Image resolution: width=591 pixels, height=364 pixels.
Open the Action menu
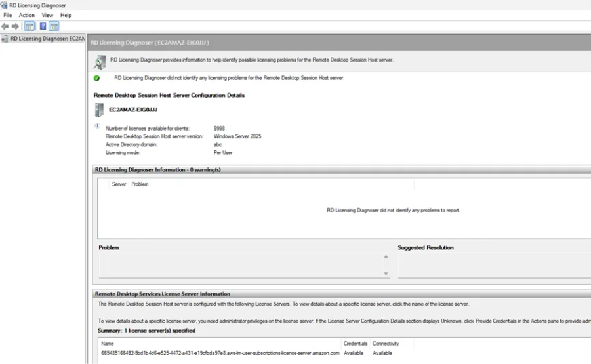coord(27,15)
